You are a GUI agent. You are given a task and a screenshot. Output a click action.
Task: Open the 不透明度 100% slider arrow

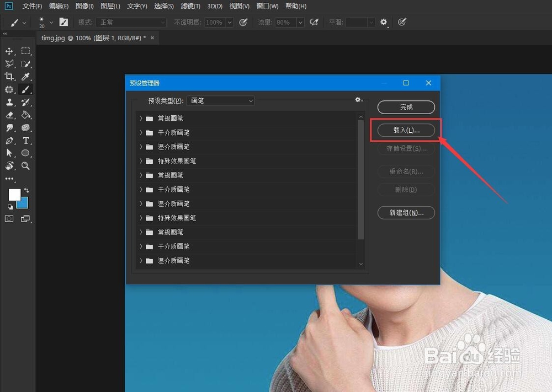pyautogui.click(x=230, y=23)
